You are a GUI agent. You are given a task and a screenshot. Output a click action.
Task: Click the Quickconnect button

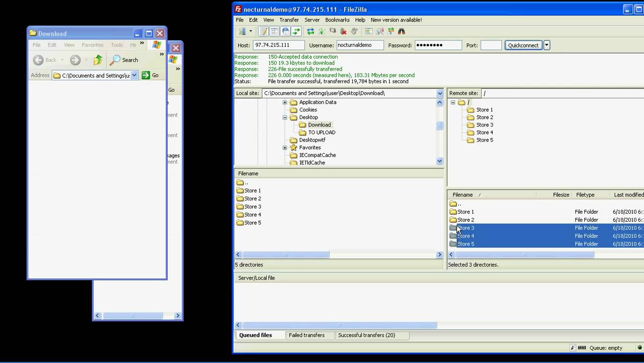(523, 45)
